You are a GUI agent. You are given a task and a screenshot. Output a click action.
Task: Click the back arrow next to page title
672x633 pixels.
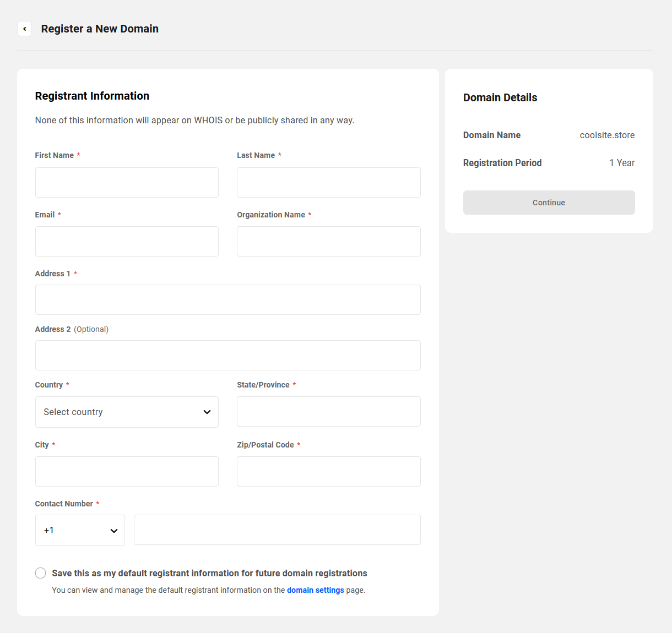pyautogui.click(x=24, y=29)
